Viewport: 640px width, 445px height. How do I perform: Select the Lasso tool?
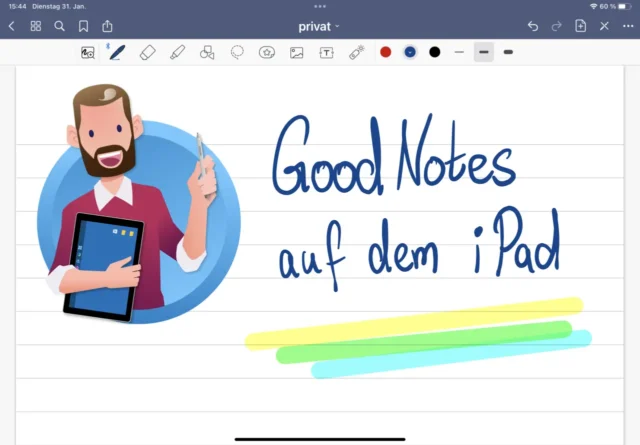click(237, 52)
